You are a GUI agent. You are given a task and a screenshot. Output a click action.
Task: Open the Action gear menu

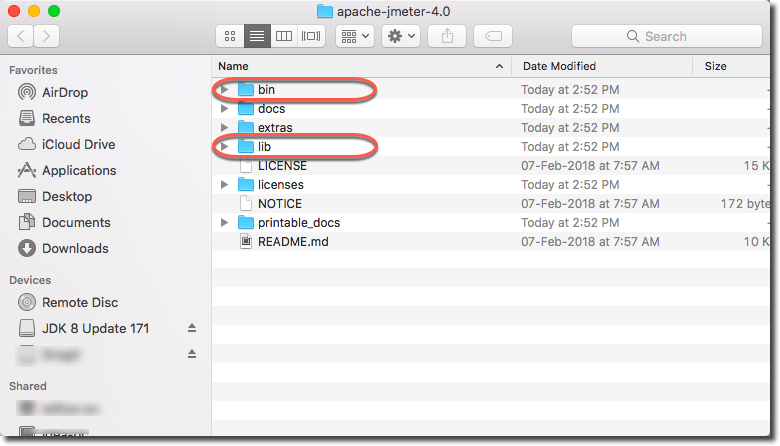(400, 36)
